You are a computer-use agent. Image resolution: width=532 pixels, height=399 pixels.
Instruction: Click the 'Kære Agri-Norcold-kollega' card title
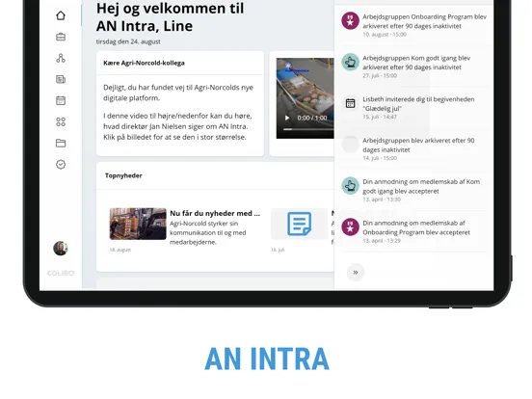(144, 63)
